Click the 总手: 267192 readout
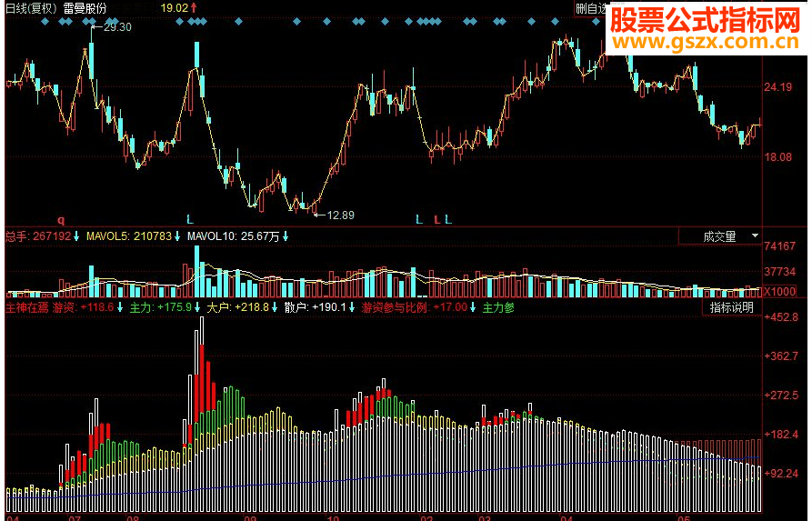 (x=38, y=236)
